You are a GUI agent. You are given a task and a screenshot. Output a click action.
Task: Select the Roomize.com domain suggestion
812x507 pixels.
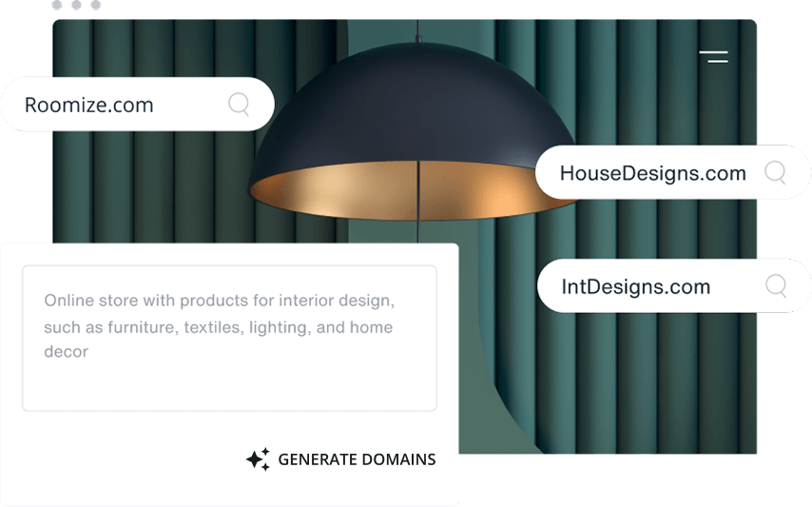tap(138, 104)
